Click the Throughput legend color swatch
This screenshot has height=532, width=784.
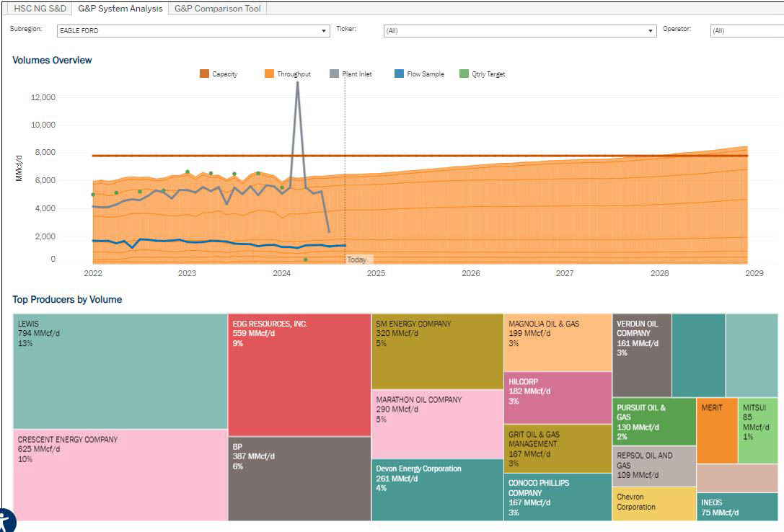click(269, 74)
